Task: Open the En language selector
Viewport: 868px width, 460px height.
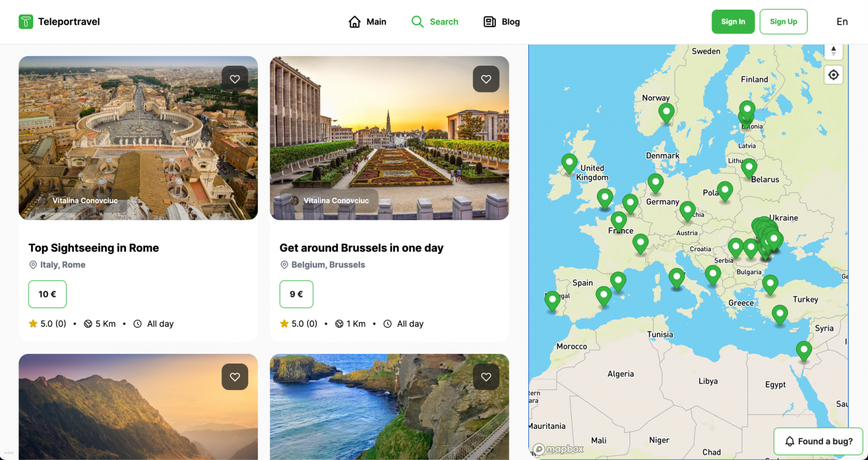Action: point(842,22)
